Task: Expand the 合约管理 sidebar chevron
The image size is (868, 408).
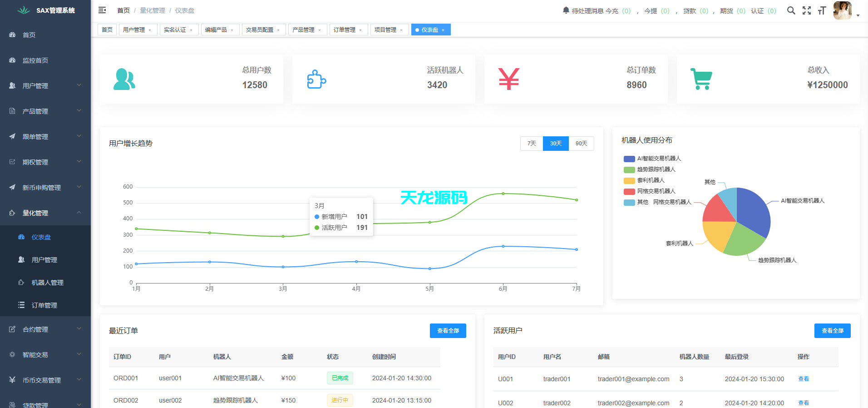Action: click(x=79, y=328)
